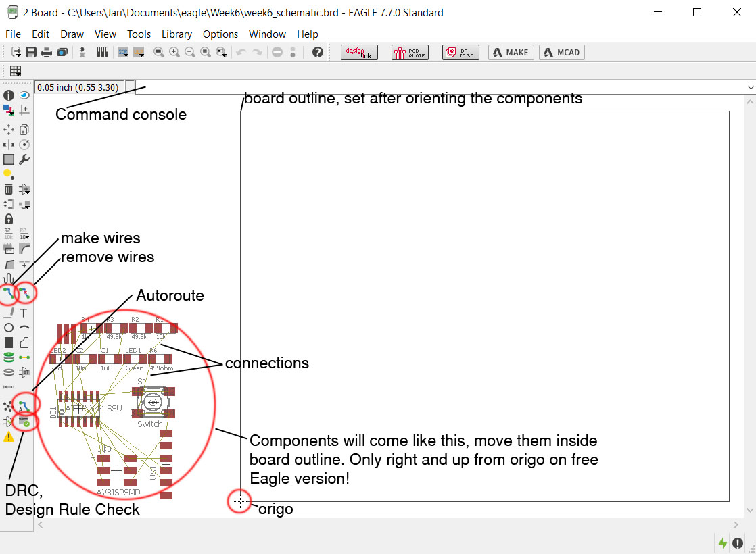Click the Save board icon

point(31,52)
